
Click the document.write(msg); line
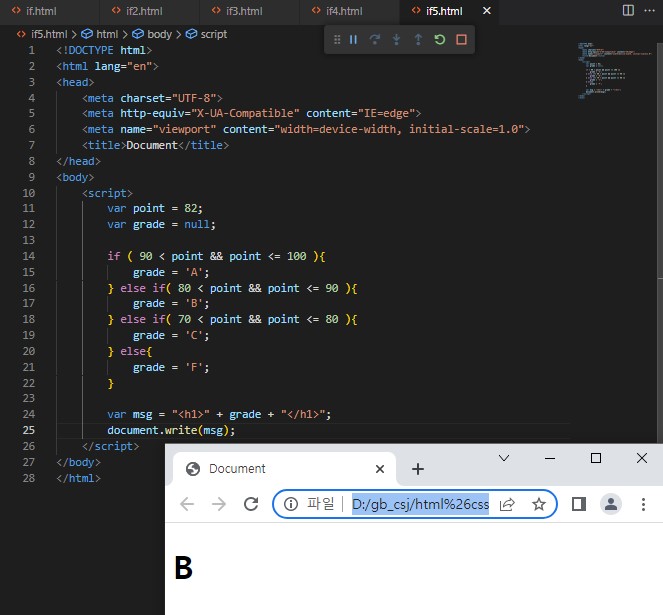click(x=171, y=430)
